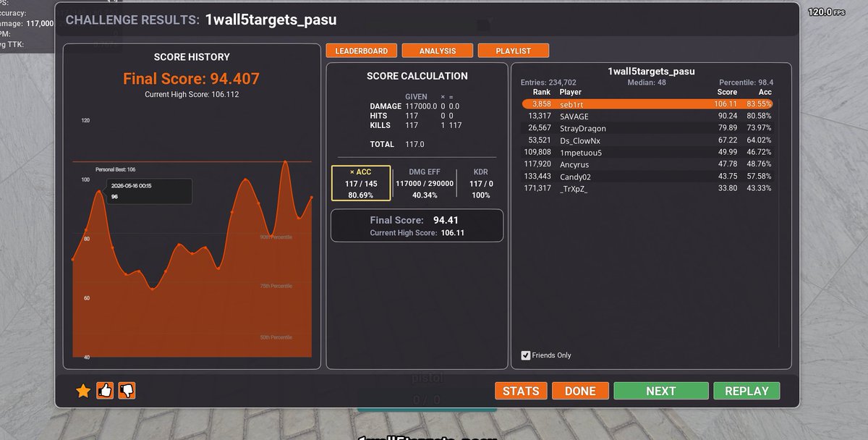
Task: Open the Leaderboard tab
Action: coord(362,51)
